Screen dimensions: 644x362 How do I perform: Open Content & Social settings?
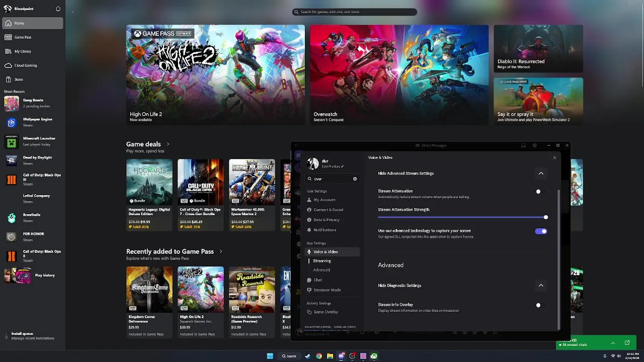pos(333,210)
